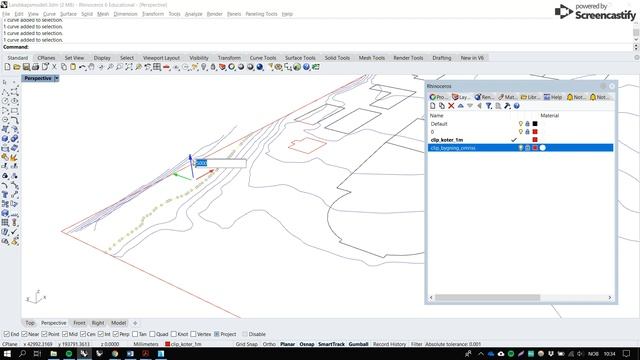Screen dimensions: 640x360
Task: Toggle the Mid osnap checkbox
Action: 65,334
